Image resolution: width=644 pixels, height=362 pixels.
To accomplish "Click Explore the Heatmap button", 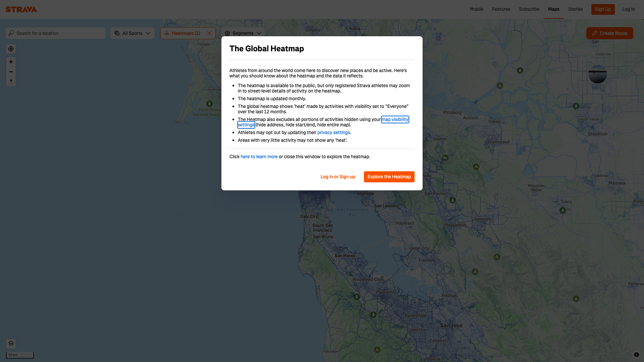I will [389, 177].
